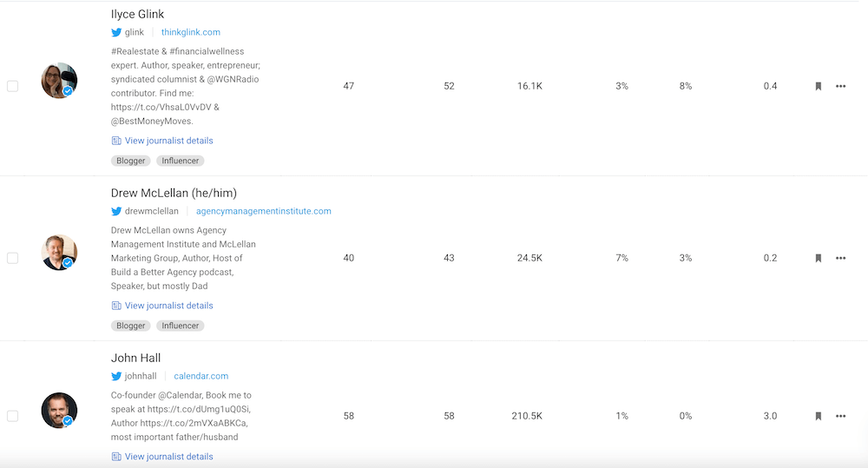Click the Blogger tag under Ilyce Glink
This screenshot has width=868, height=468.
(131, 161)
